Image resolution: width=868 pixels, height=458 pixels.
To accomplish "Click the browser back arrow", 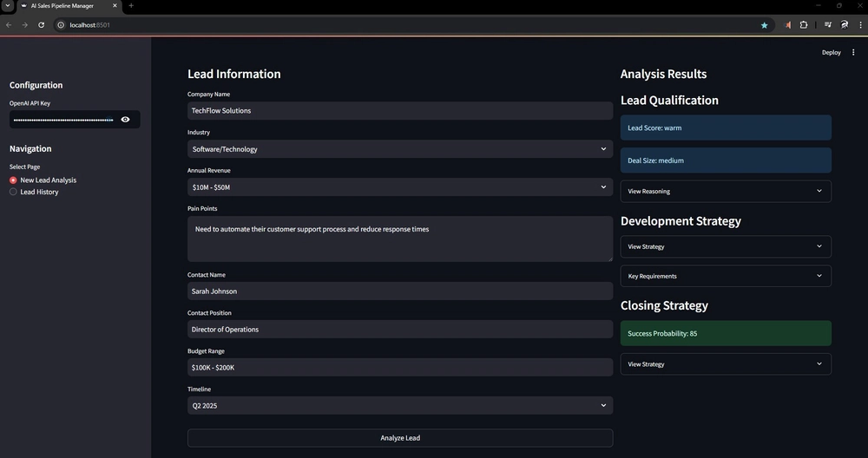I will [x=9, y=25].
